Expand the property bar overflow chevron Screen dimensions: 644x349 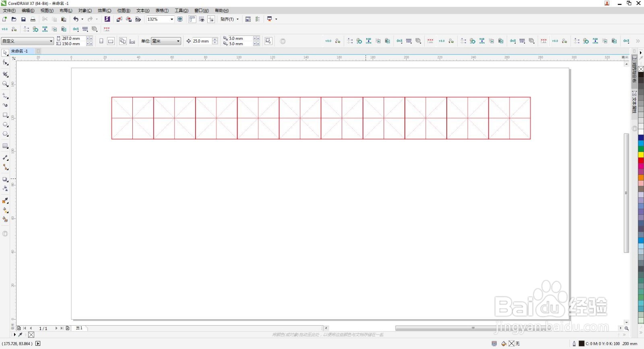click(638, 41)
